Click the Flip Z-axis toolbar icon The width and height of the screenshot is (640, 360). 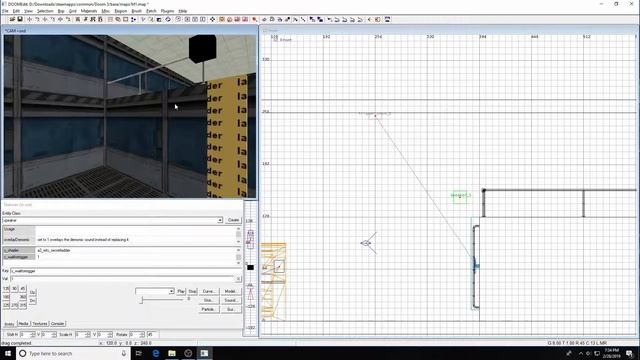coord(60,19)
